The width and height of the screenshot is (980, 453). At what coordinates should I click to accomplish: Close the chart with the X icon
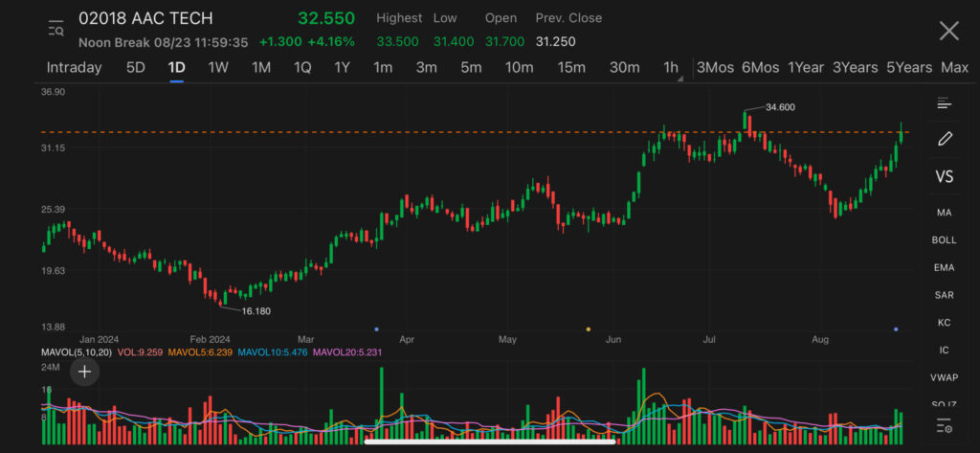[x=948, y=31]
